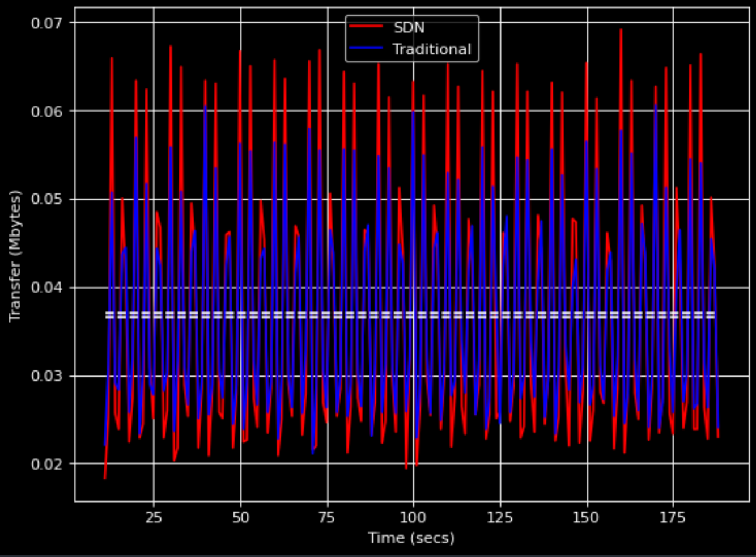Click the 125 x-axis tick label

pyautogui.click(x=500, y=517)
